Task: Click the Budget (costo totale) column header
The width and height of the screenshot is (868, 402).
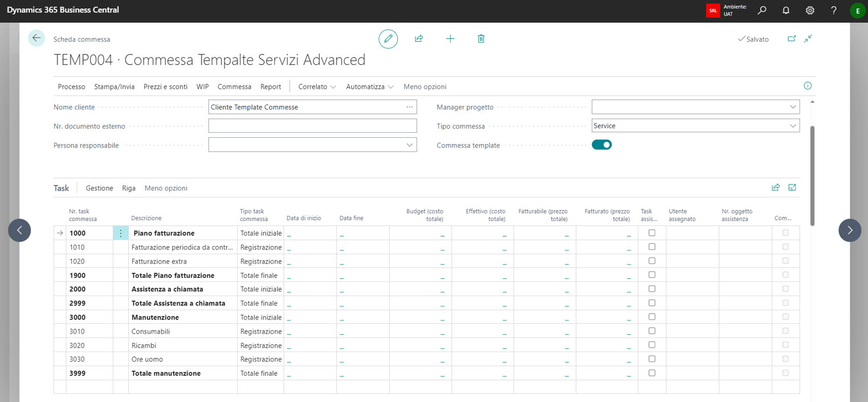Action: click(x=425, y=215)
